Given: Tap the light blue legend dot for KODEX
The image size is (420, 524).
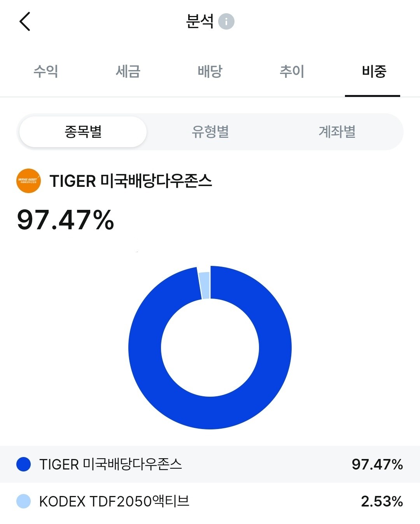Looking at the screenshot, I should coord(23,501).
